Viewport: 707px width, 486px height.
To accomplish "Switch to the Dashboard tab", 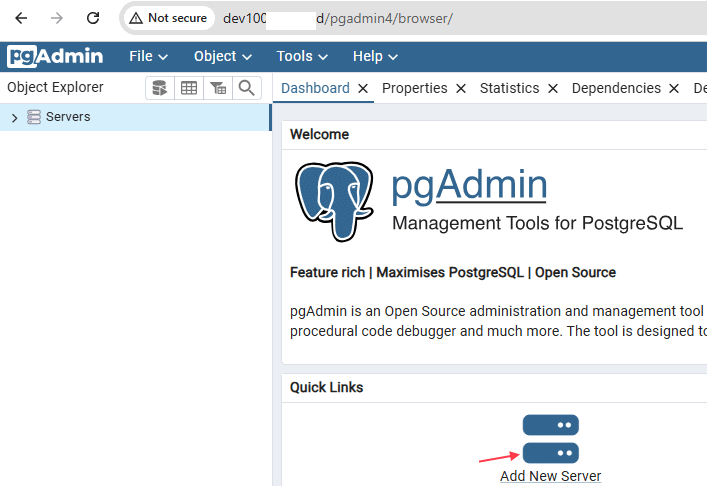I will pyautogui.click(x=315, y=88).
